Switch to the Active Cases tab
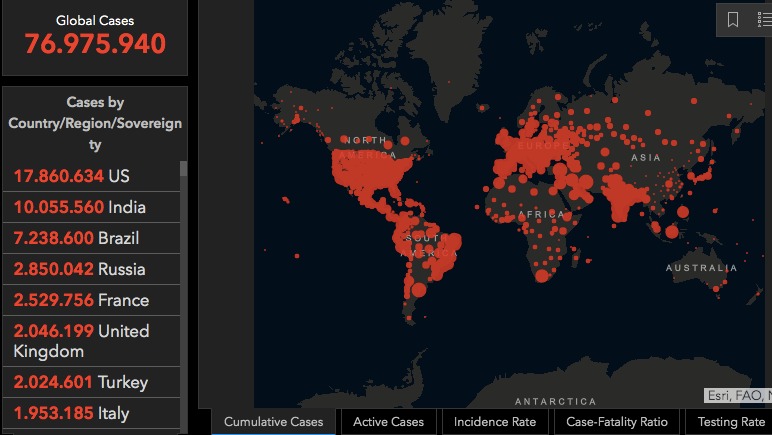 pos(388,422)
